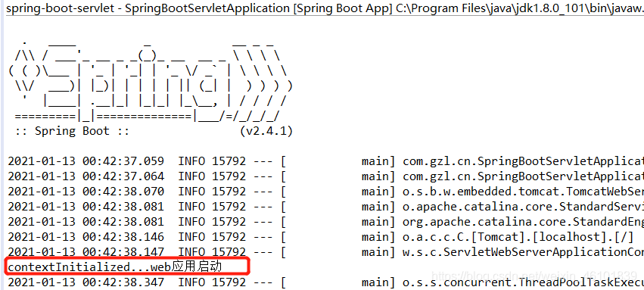Image resolution: width=644 pixels, height=290 pixels.
Task: Click 'main]' on the ThreadPoolTaskExecu line
Action: pos(378,282)
